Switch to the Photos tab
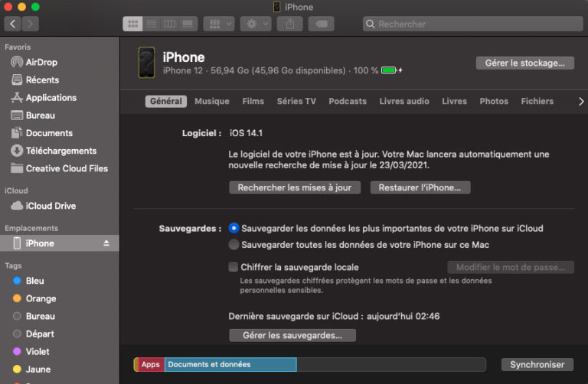The image size is (588, 384). (494, 101)
